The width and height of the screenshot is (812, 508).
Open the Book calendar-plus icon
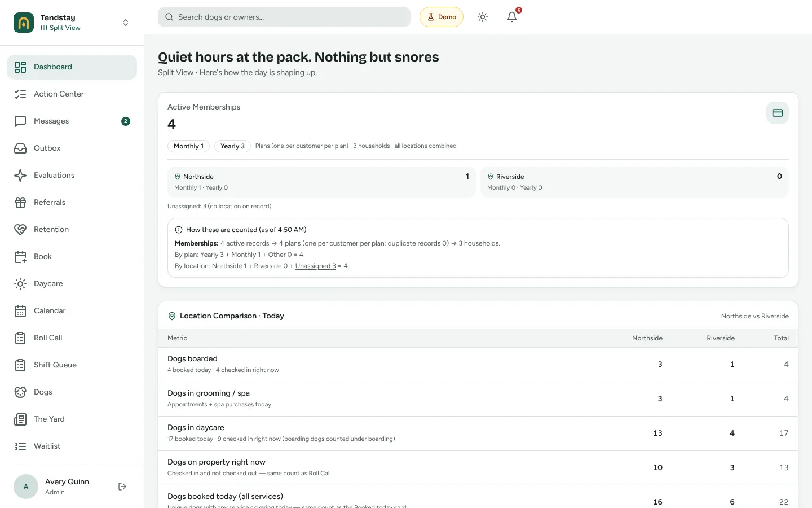coord(20,257)
